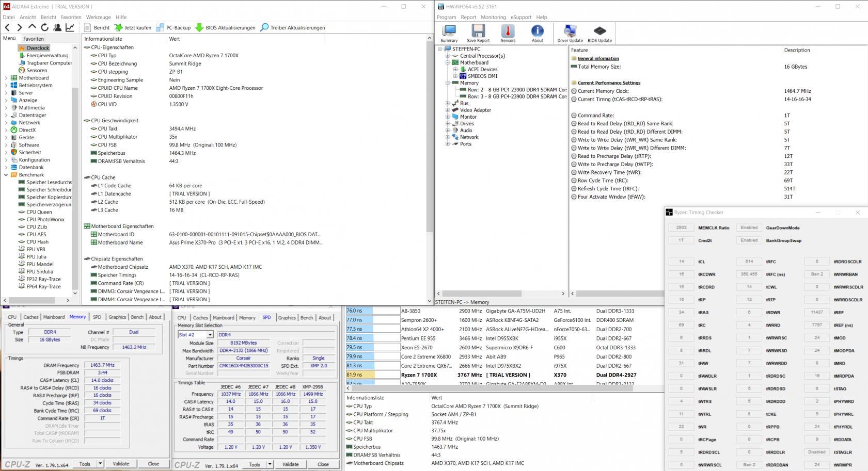This screenshot has width=868, height=471.
Task: Open eSupport menu in HWiNFO64
Action: point(521,17)
